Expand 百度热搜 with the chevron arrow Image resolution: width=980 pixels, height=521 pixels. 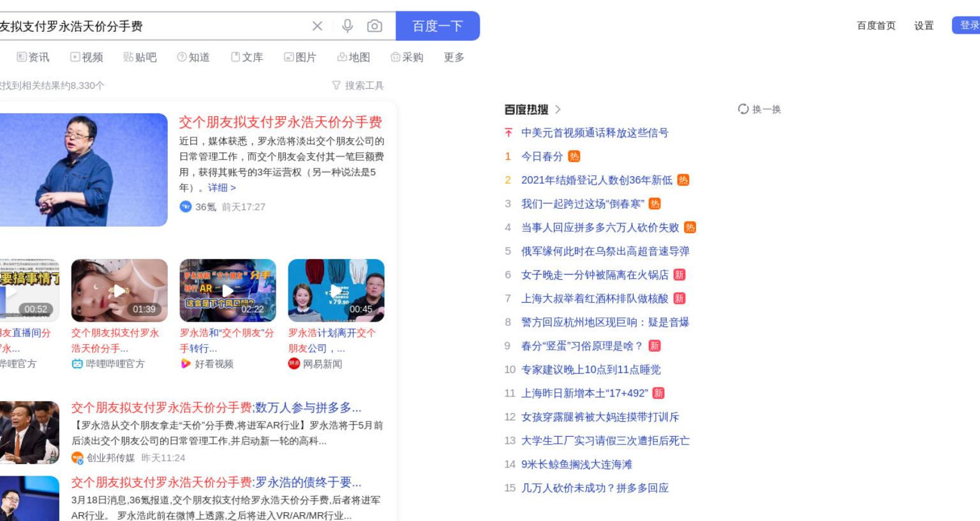(558, 109)
